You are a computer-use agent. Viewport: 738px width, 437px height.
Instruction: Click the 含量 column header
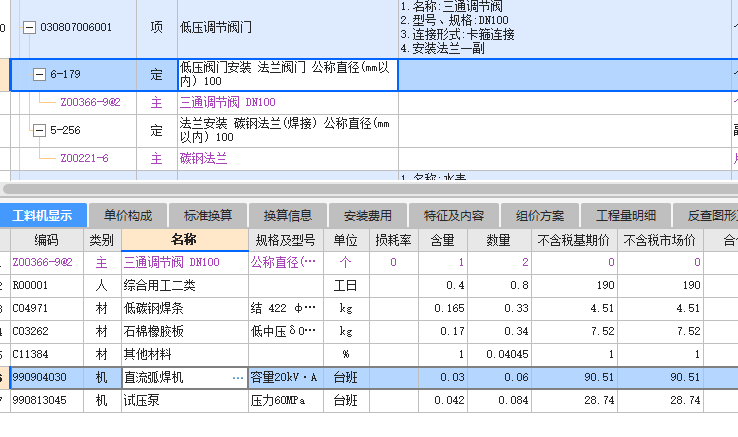pyautogui.click(x=443, y=241)
